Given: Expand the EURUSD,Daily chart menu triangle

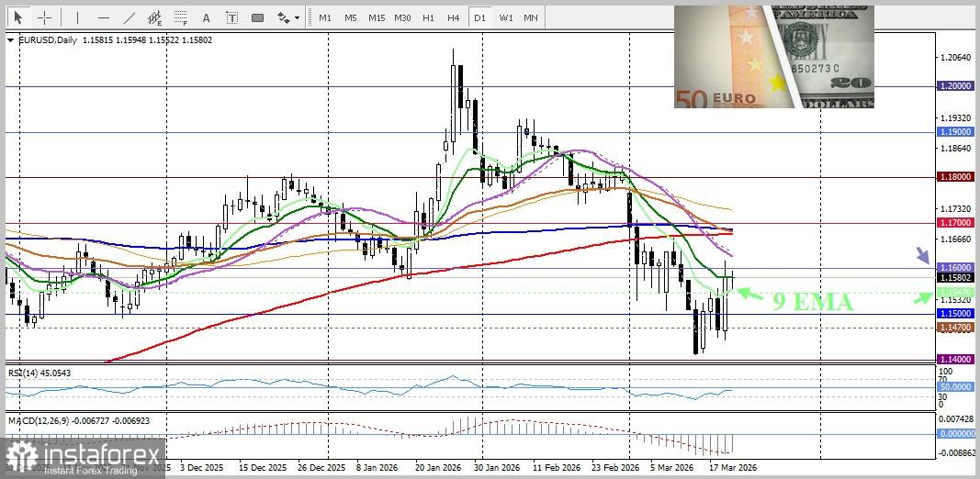Looking at the screenshot, I should [x=10, y=40].
